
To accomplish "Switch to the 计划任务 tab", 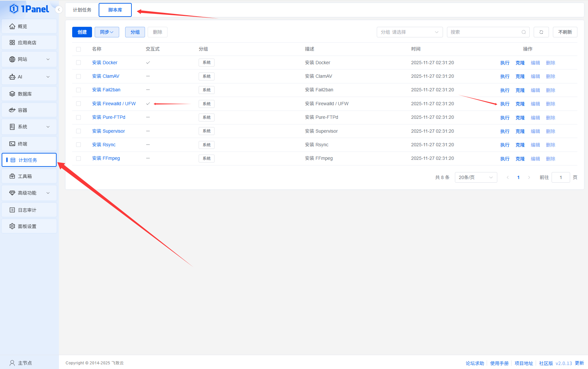I will 82,10.
